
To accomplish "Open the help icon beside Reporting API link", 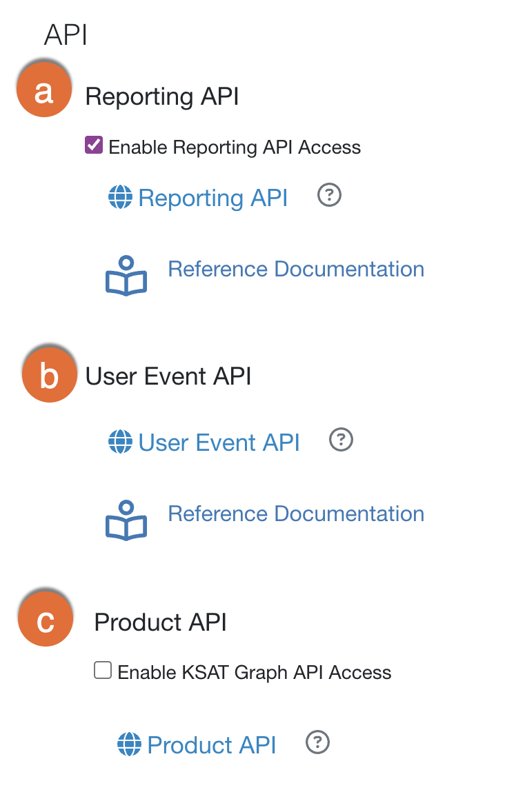I will pos(329,196).
